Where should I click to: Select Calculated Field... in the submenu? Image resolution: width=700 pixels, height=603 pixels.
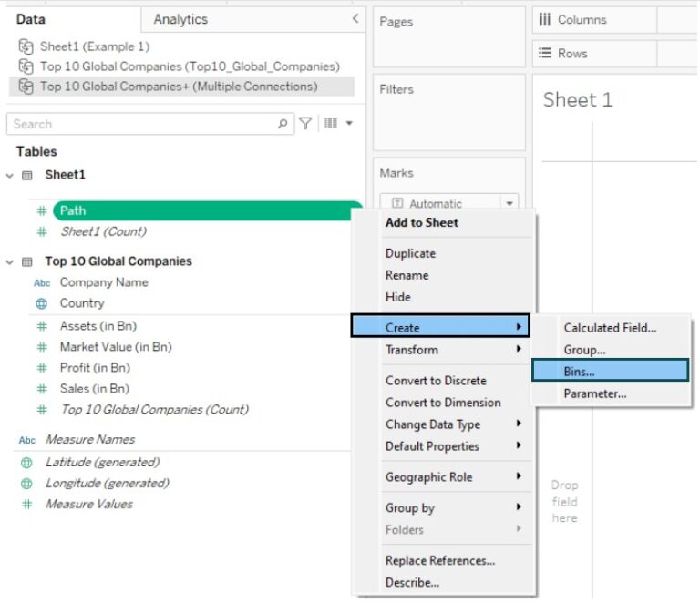[611, 328]
